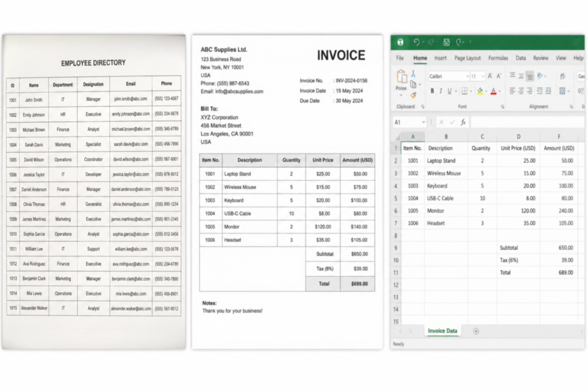Screen dimensions: 588x392
Task: Click the Decrease Indent icon
Action: click(540, 91)
